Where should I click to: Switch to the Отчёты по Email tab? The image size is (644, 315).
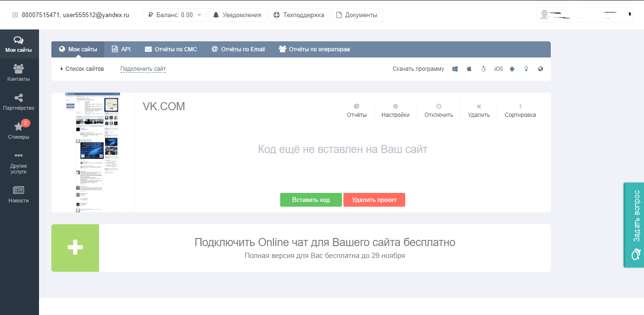coord(238,49)
